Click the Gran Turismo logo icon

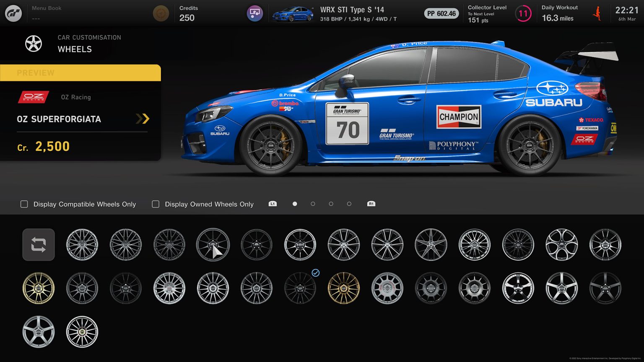click(13, 13)
